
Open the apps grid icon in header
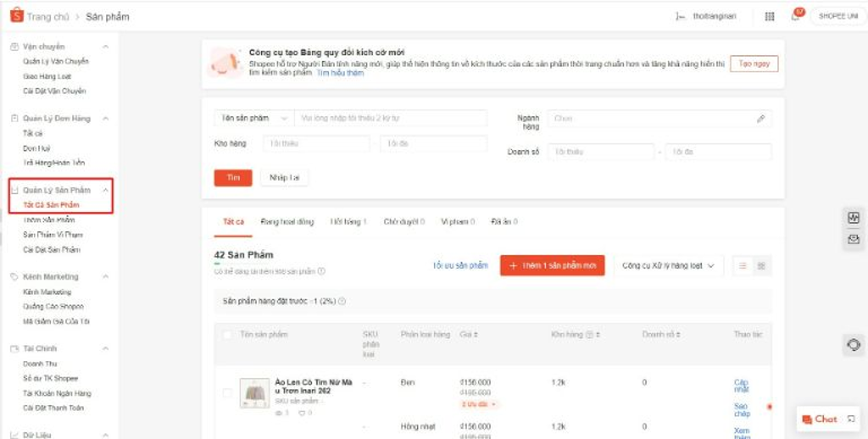pyautogui.click(x=769, y=16)
